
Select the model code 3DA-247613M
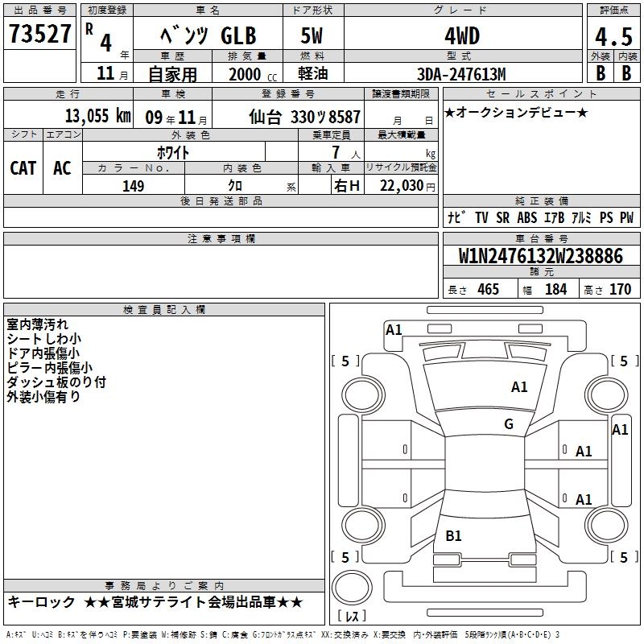(461, 74)
